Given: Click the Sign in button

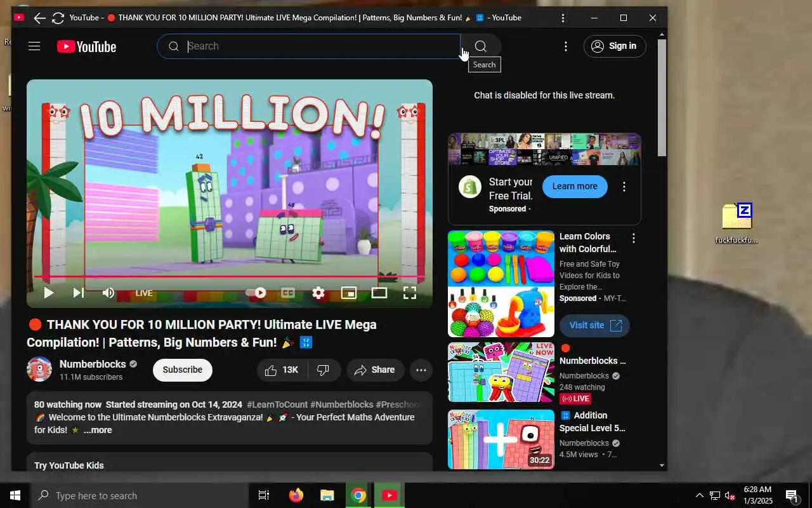Looking at the screenshot, I should click(x=615, y=46).
